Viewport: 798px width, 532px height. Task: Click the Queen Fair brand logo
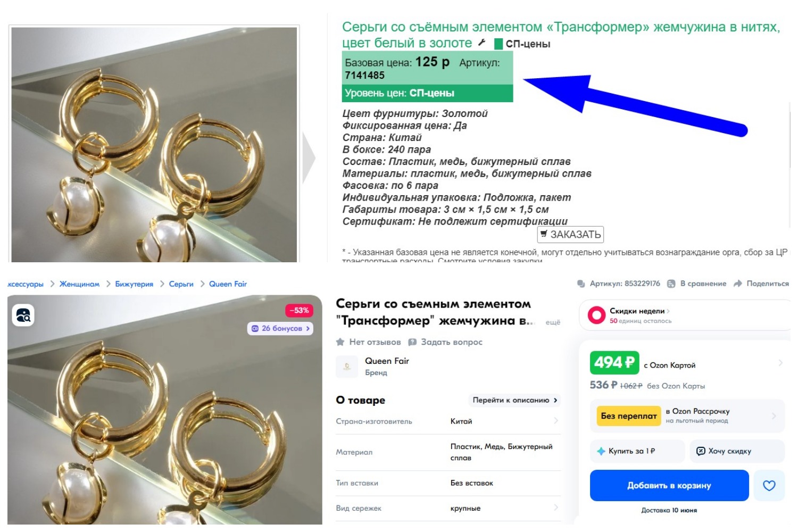[x=347, y=367]
